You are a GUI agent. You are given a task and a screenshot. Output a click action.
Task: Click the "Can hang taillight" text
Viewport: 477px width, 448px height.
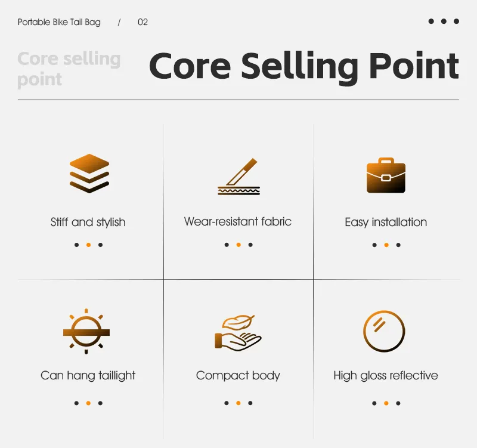88,375
